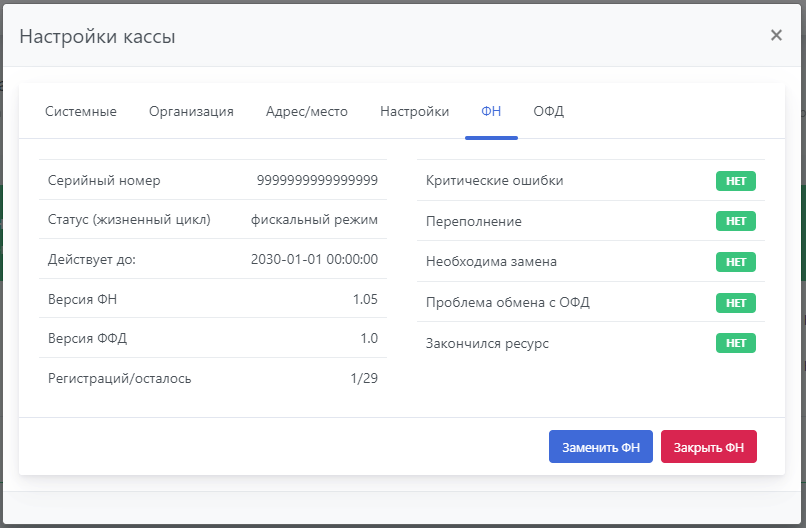Switch to the ОФД tab
The width and height of the screenshot is (806, 528).
[548, 111]
